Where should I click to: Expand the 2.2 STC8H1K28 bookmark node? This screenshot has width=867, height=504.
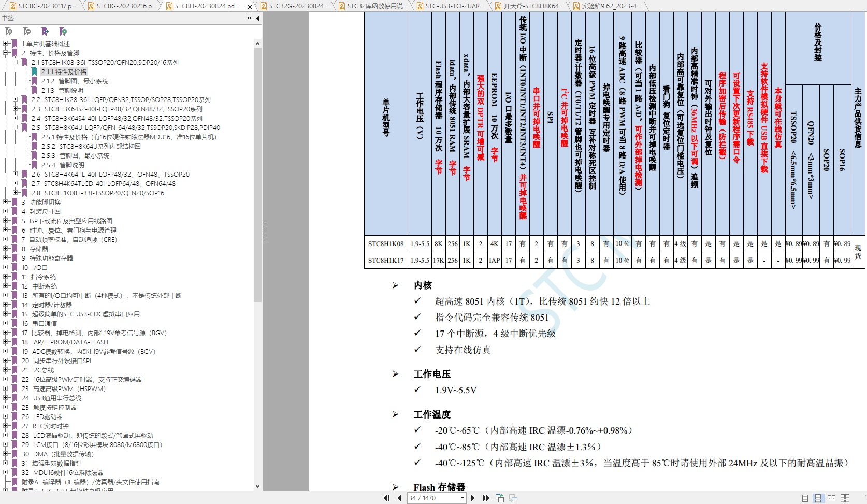(16, 99)
